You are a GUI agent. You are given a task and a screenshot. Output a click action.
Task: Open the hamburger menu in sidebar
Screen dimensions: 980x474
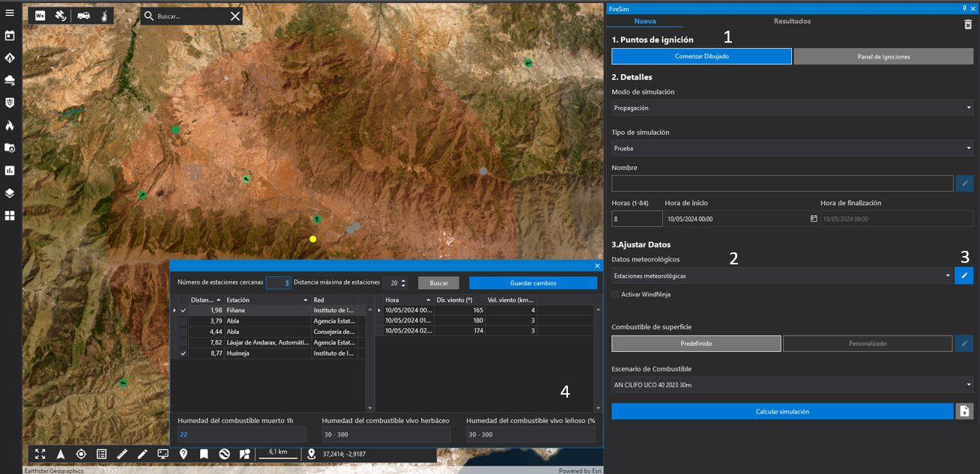point(10,13)
